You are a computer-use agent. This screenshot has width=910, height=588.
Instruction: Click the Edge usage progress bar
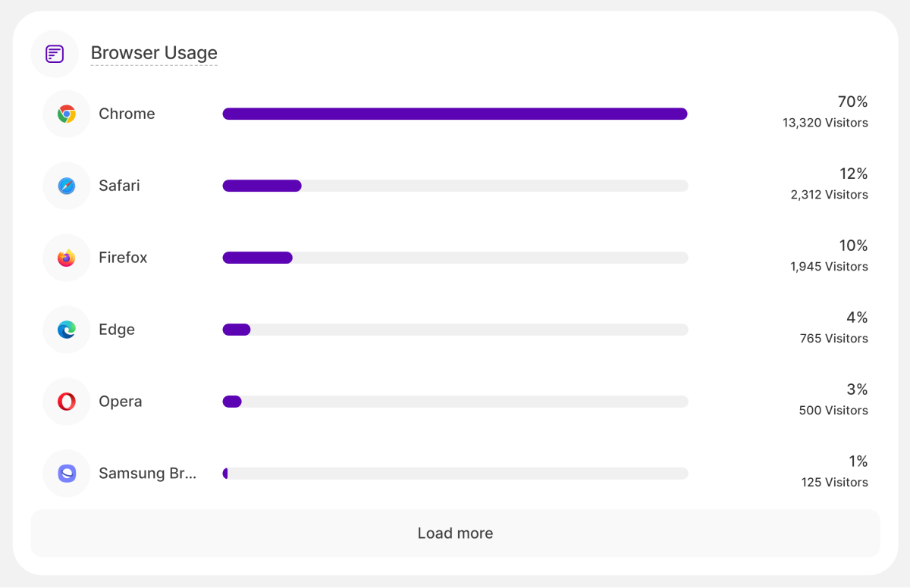[455, 330]
